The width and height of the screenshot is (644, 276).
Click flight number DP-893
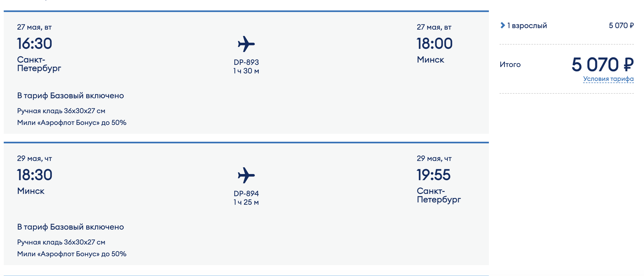pos(246,62)
